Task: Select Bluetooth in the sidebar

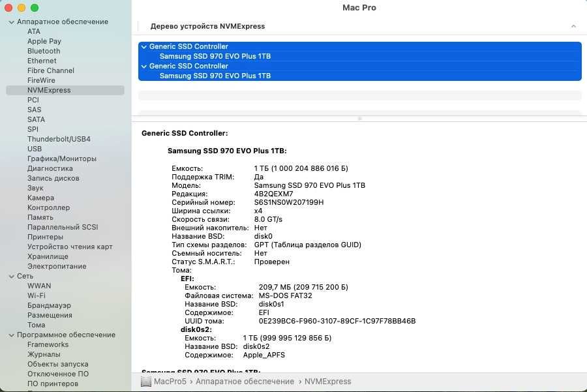Action: [44, 51]
